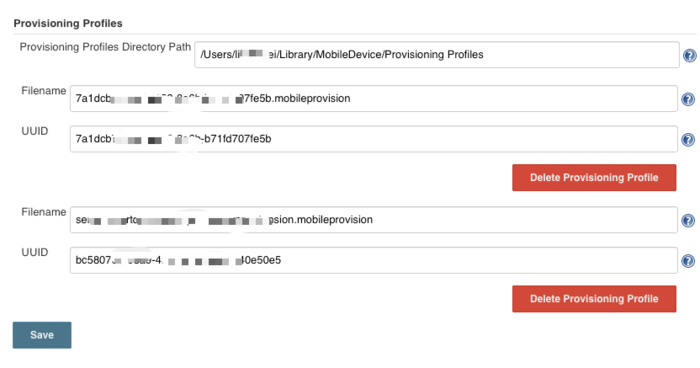
Task: Open help icon beside first Filename field
Action: click(688, 99)
